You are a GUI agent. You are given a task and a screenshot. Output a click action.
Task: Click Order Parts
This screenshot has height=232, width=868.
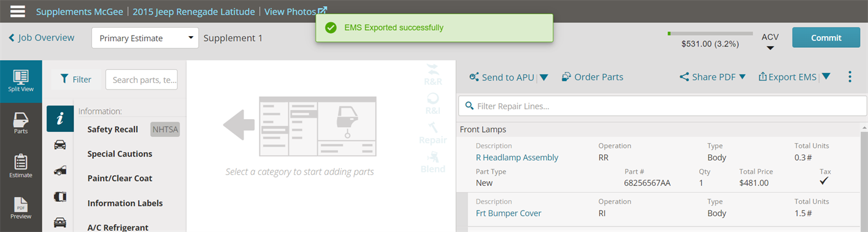(593, 77)
